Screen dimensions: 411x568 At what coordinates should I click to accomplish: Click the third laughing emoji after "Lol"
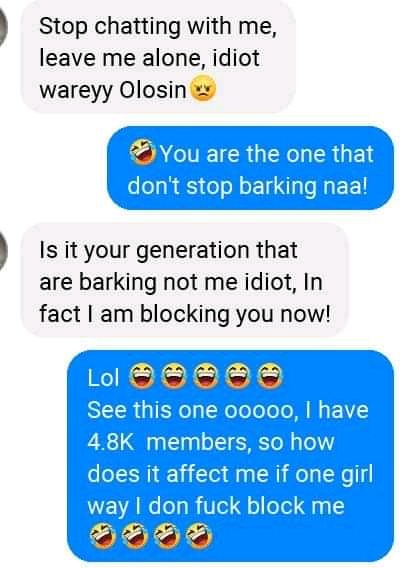click(x=206, y=377)
